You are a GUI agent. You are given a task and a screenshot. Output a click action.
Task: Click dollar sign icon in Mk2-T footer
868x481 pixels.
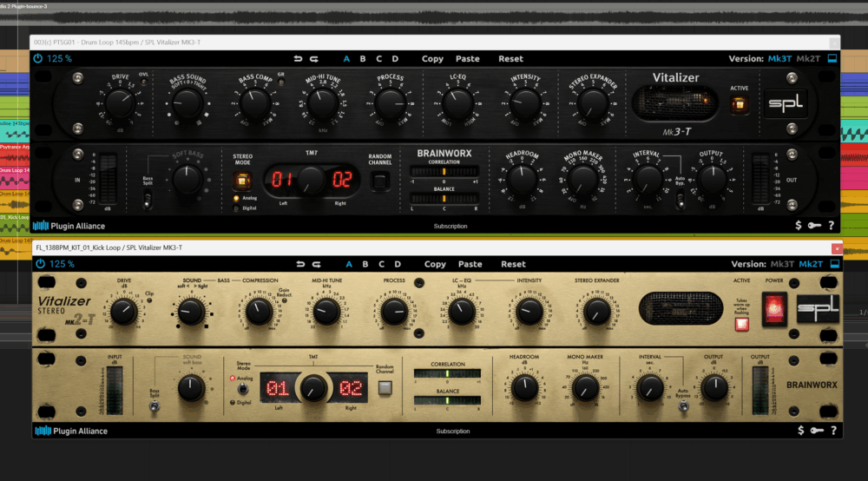(800, 431)
